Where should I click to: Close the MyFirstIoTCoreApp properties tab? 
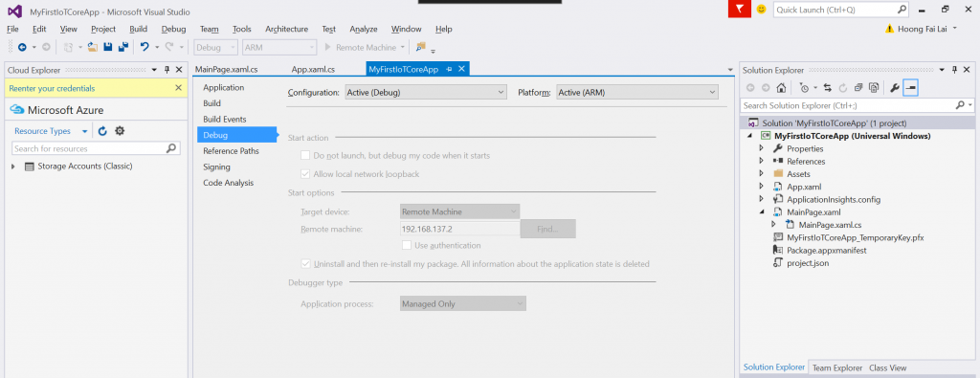point(462,69)
